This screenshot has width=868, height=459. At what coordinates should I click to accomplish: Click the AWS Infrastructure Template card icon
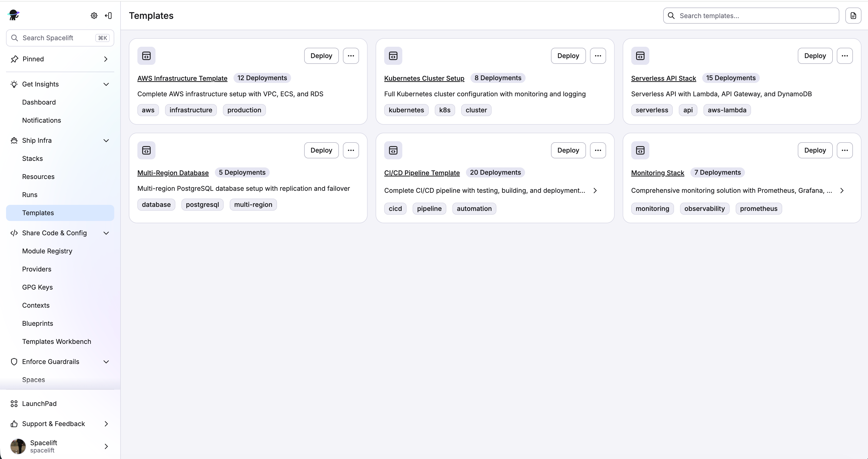(146, 56)
